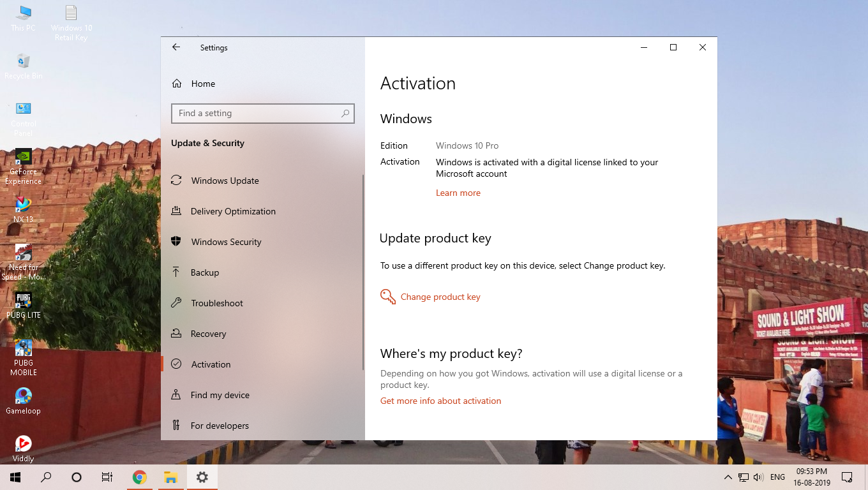The width and height of the screenshot is (868, 490).
Task: Select the NX 13 desktop shortcut
Action: click(x=24, y=209)
